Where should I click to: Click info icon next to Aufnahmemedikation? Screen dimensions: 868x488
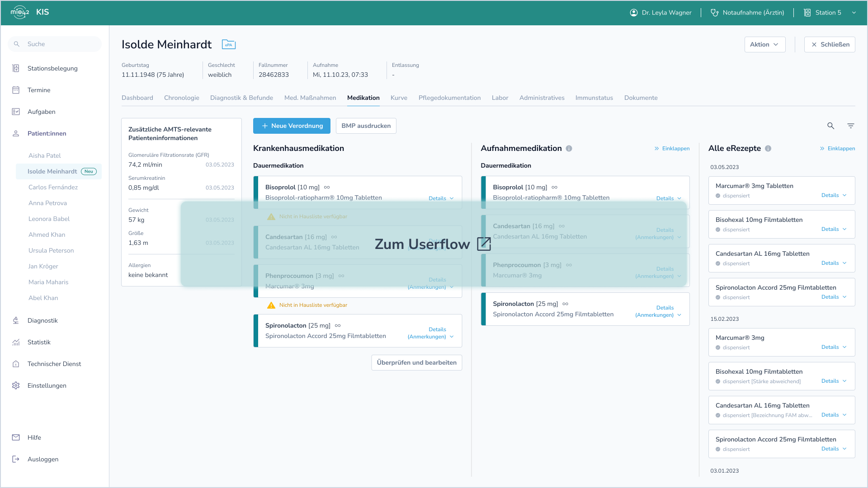tap(569, 149)
